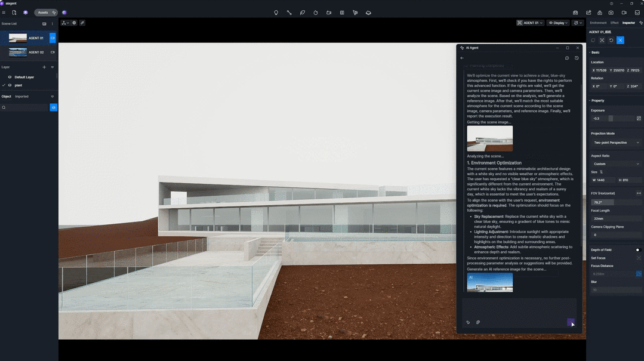Image resolution: width=644 pixels, height=361 pixels.
Task: Toggle the Default Layer eye icon
Action: 9,76
